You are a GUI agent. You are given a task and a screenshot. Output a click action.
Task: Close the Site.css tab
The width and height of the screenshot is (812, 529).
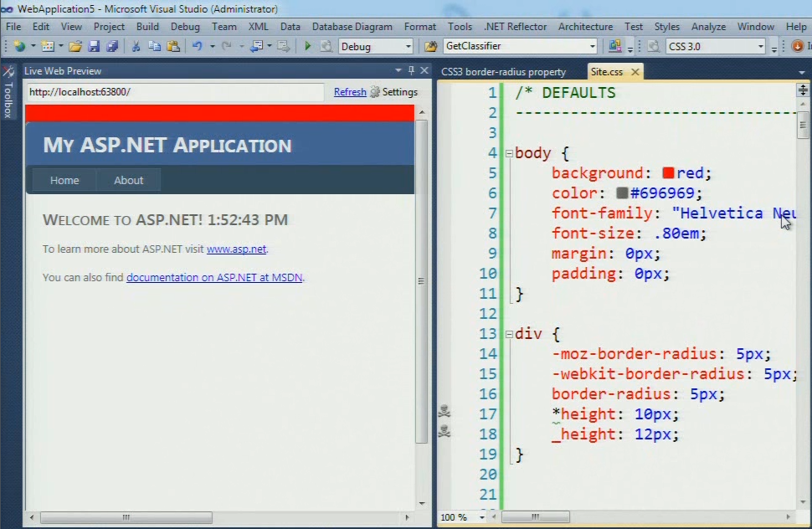(x=635, y=72)
